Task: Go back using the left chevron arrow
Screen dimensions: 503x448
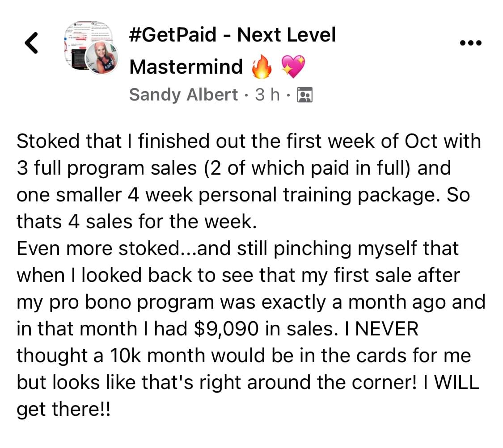Action: [x=31, y=42]
